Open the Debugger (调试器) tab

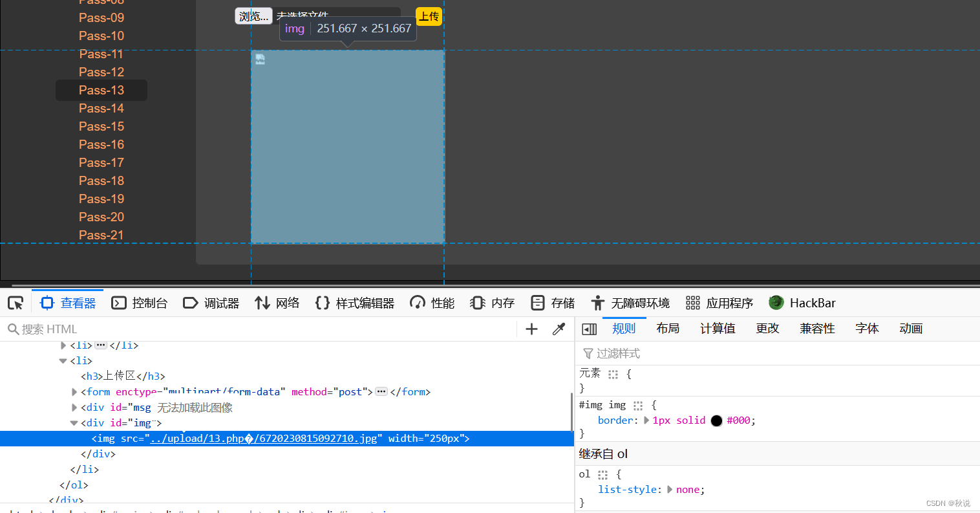(211, 303)
